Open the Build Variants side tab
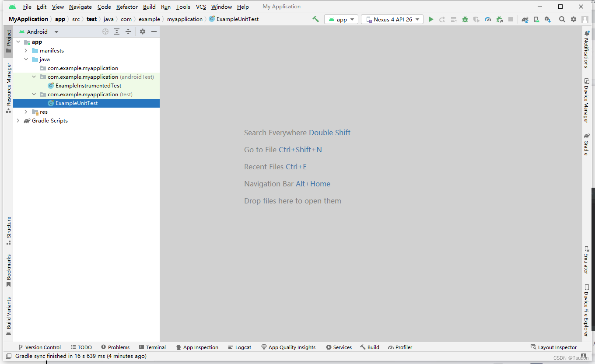The height and width of the screenshot is (364, 595). [x=8, y=316]
